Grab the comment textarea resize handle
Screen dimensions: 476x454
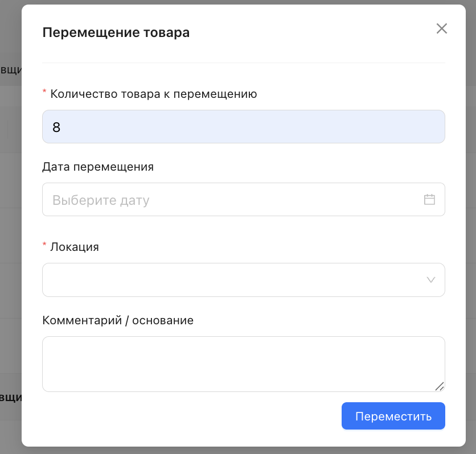[x=439, y=386]
